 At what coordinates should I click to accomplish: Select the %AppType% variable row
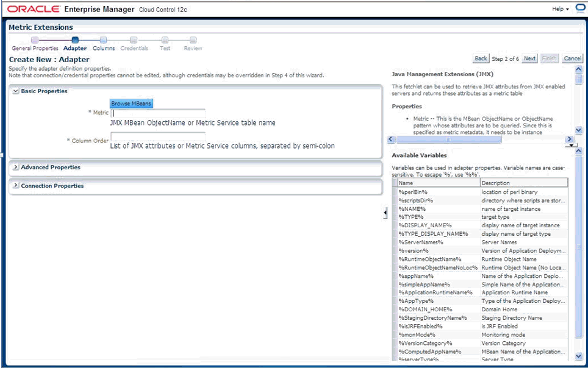pyautogui.click(x=480, y=301)
